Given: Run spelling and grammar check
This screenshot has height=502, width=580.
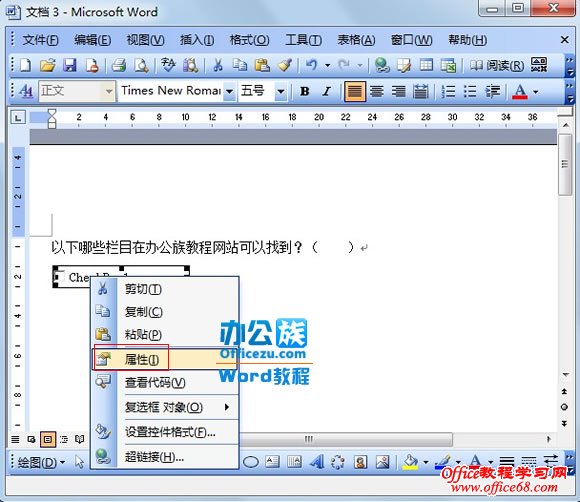Looking at the screenshot, I should click(x=168, y=65).
